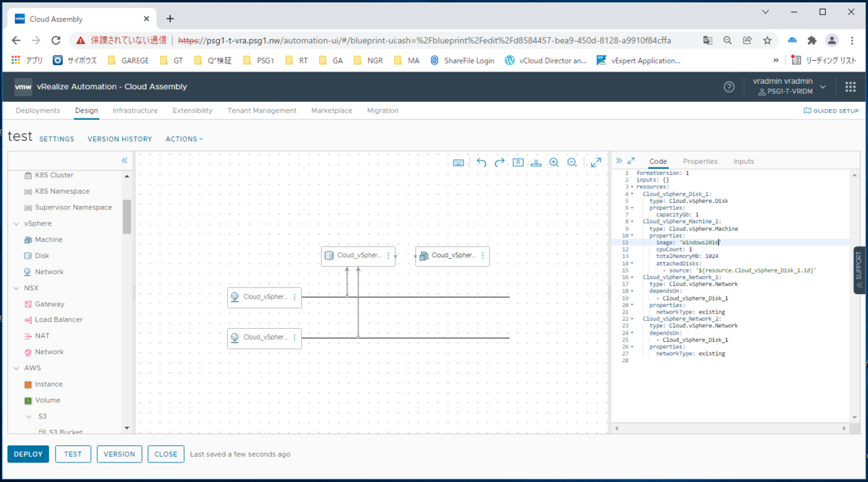The height and width of the screenshot is (482, 868).
Task: Click the download icon in canvas toolbar
Action: (x=536, y=163)
